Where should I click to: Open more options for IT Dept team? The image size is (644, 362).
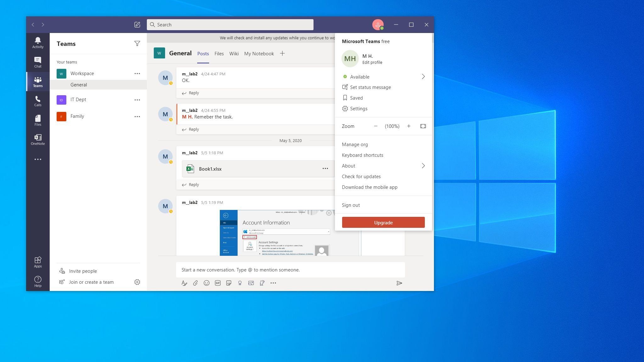tap(137, 100)
